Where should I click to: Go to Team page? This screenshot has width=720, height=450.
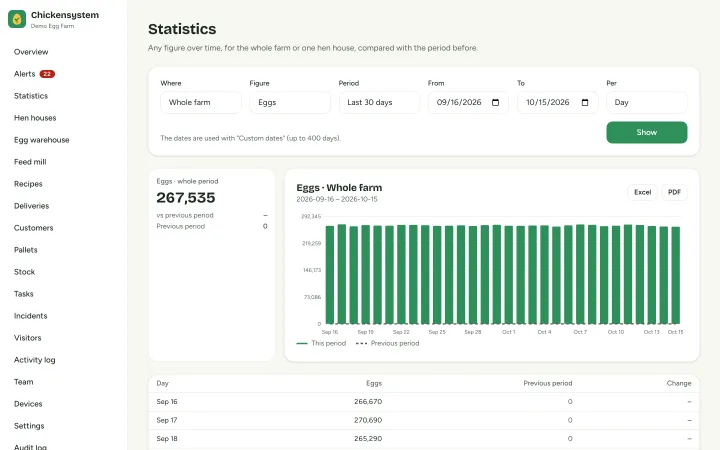point(23,382)
